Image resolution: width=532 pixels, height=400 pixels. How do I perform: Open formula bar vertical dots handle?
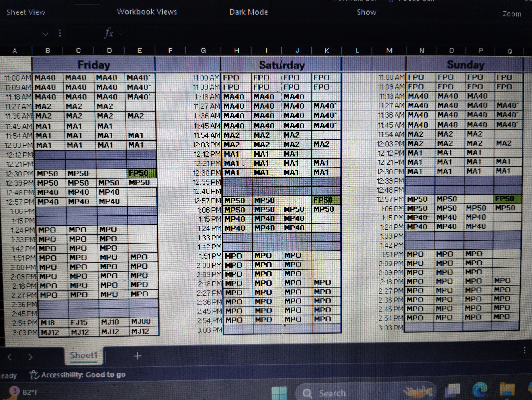pyautogui.click(x=60, y=33)
